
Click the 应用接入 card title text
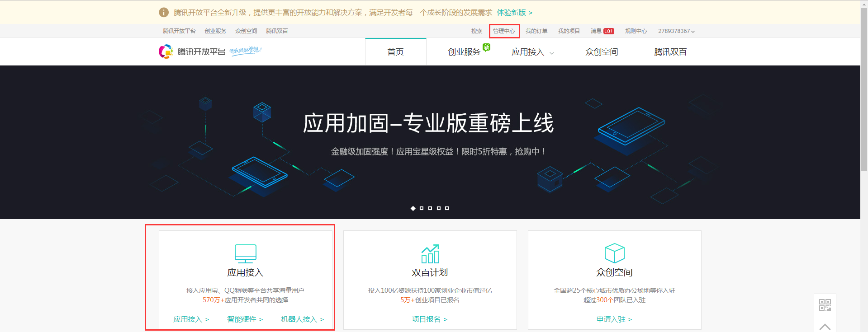pos(245,272)
